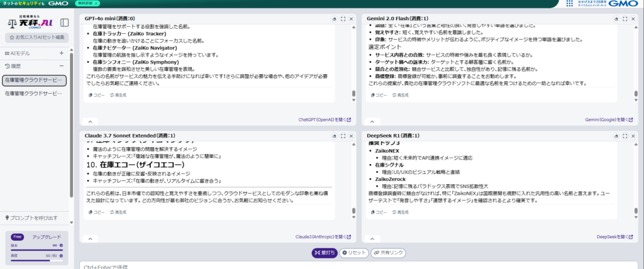The image size is (644, 269).
Task: Regenerate the DeepSeek R1 response
Action: click(400, 212)
